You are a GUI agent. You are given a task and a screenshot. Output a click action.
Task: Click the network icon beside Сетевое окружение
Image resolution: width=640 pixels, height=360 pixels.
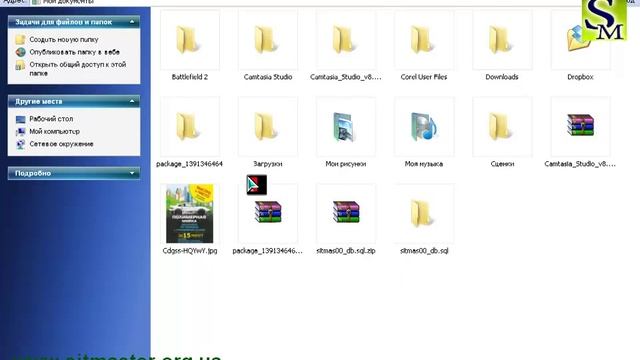[20, 144]
